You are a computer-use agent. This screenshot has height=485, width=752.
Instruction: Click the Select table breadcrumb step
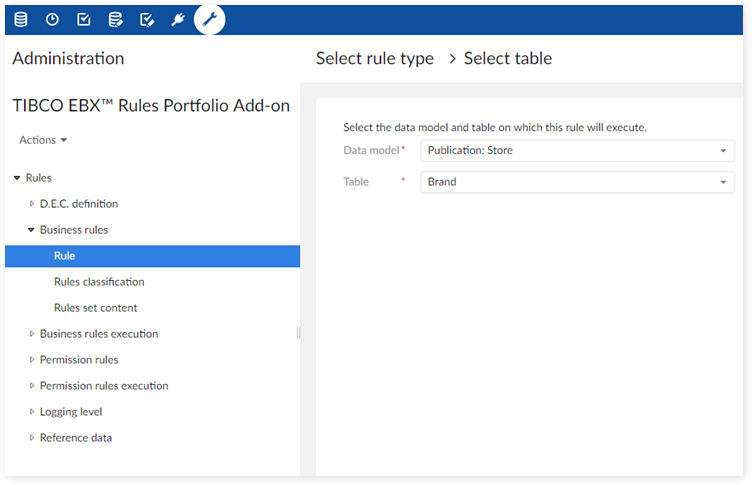(507, 59)
